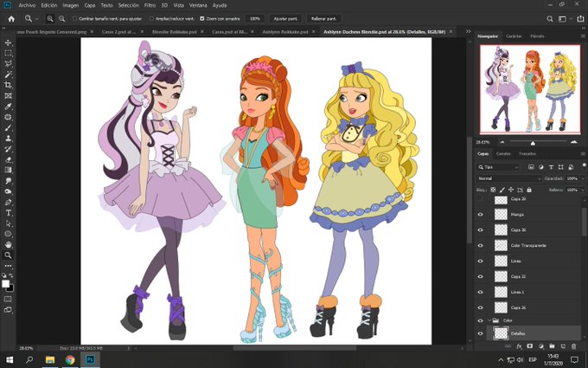Viewport: 588px width, 368px height.
Task: Create a new adjustment layer
Action: [x=540, y=346]
